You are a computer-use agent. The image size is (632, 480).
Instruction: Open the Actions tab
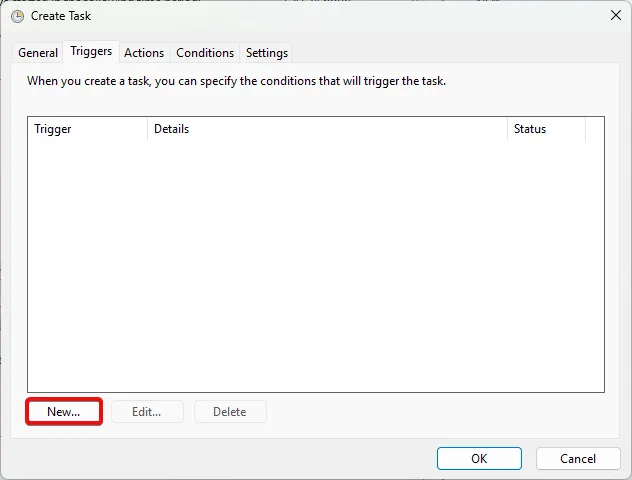144,53
